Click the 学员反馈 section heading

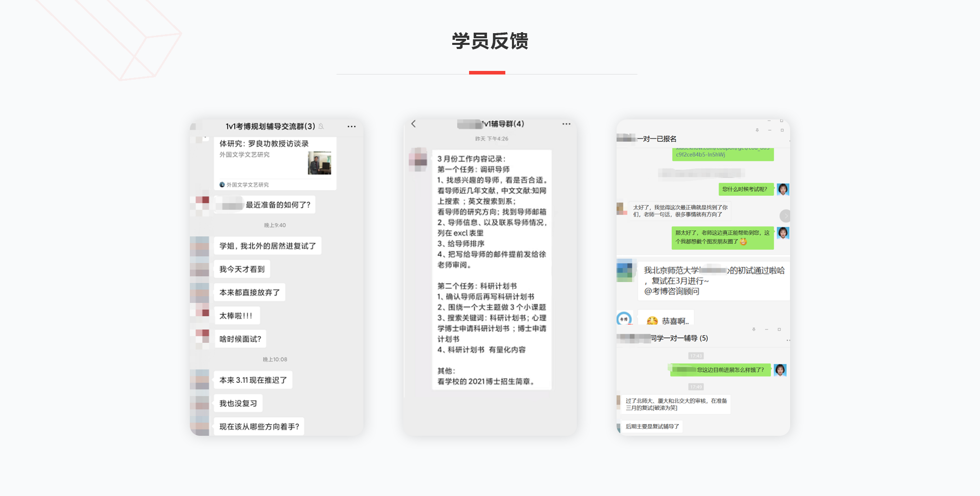pyautogui.click(x=489, y=41)
